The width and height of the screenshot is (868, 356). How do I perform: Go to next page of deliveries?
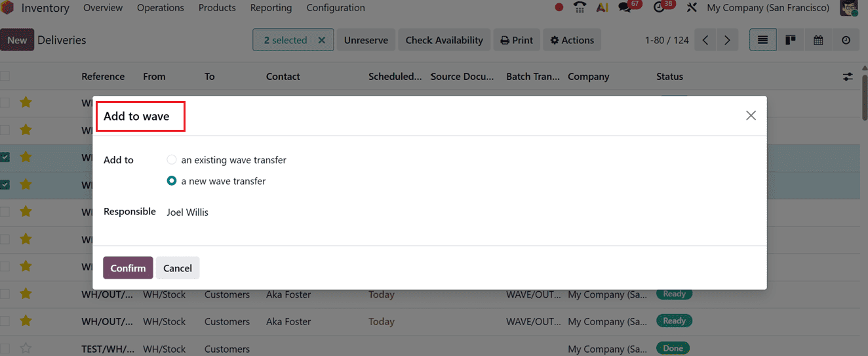tap(727, 40)
